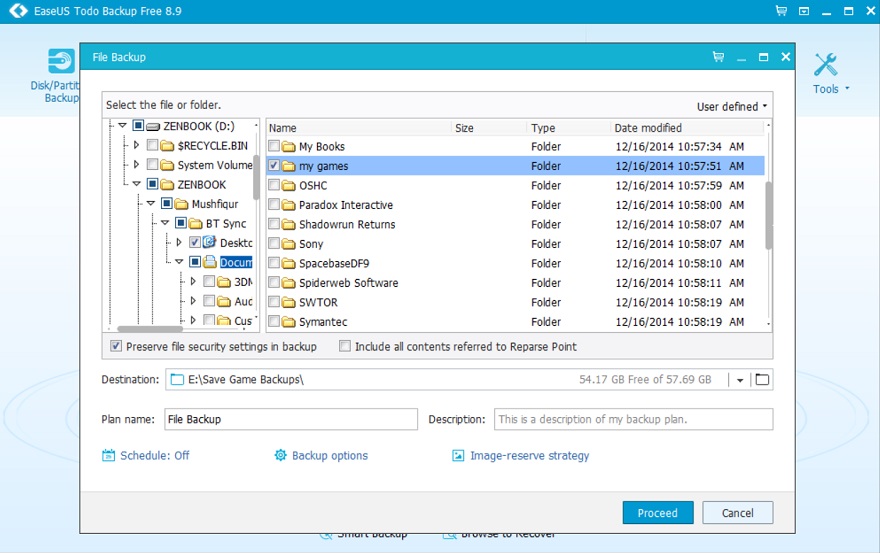This screenshot has width=880, height=553.
Task: Click the main window shopping cart icon
Action: 781,10
